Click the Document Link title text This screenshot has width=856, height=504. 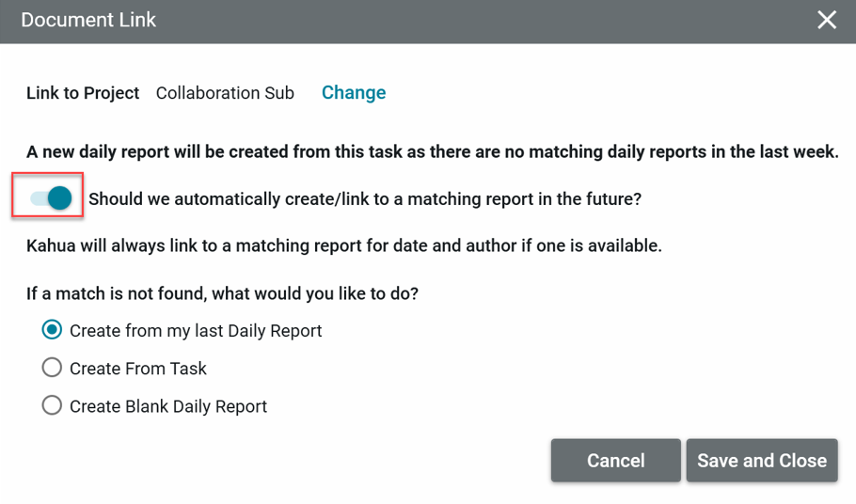tap(88, 20)
